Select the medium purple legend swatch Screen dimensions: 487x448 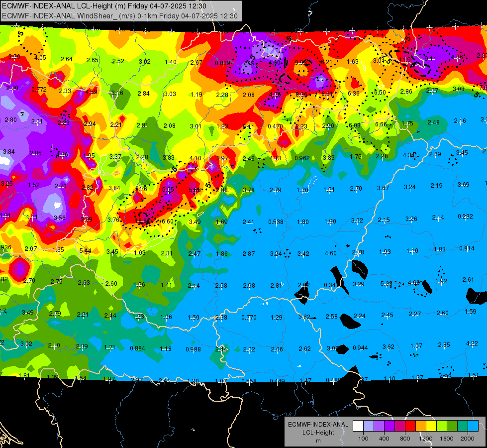click(x=379, y=426)
